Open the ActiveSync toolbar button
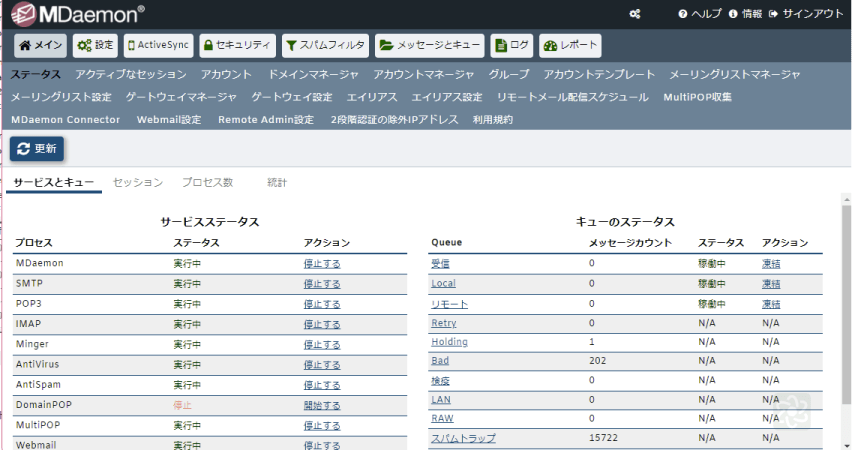852x450 pixels. (x=158, y=45)
